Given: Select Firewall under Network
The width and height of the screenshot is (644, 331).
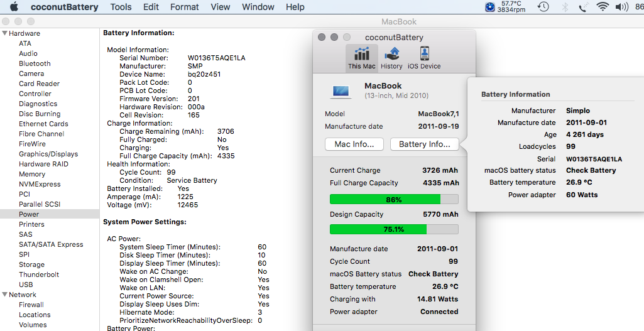Looking at the screenshot, I should pyautogui.click(x=31, y=305).
